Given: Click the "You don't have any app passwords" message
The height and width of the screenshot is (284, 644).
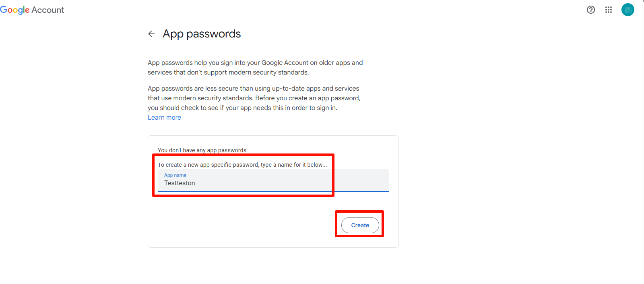Looking at the screenshot, I should (x=202, y=150).
